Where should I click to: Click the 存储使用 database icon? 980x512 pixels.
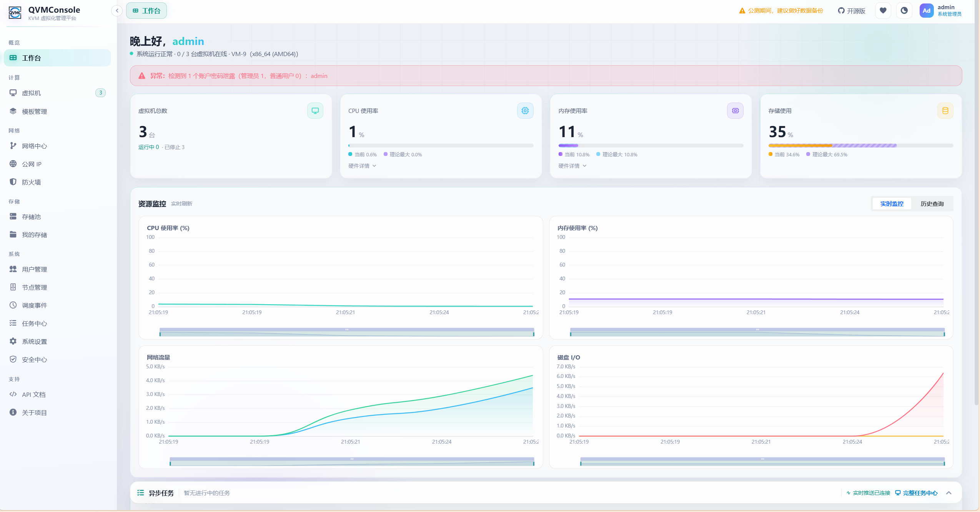pos(945,111)
